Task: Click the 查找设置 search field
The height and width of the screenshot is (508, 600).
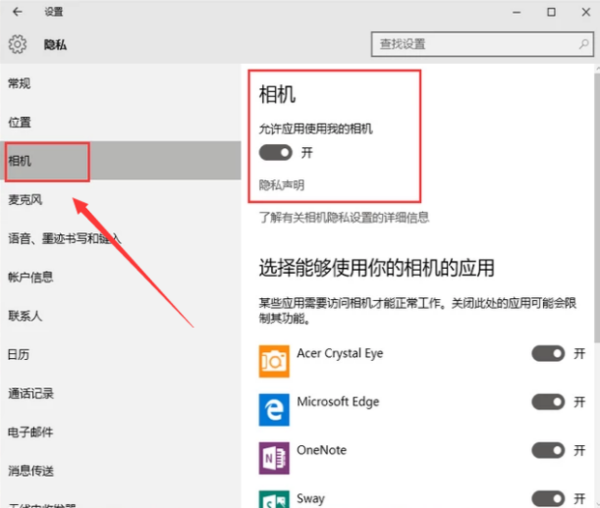Action: (470, 45)
